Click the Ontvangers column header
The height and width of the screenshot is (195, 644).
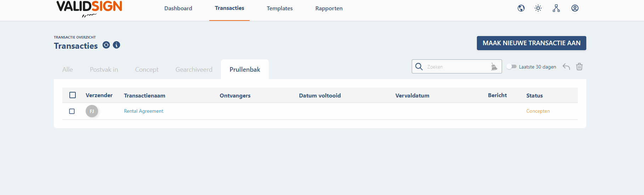(235, 95)
